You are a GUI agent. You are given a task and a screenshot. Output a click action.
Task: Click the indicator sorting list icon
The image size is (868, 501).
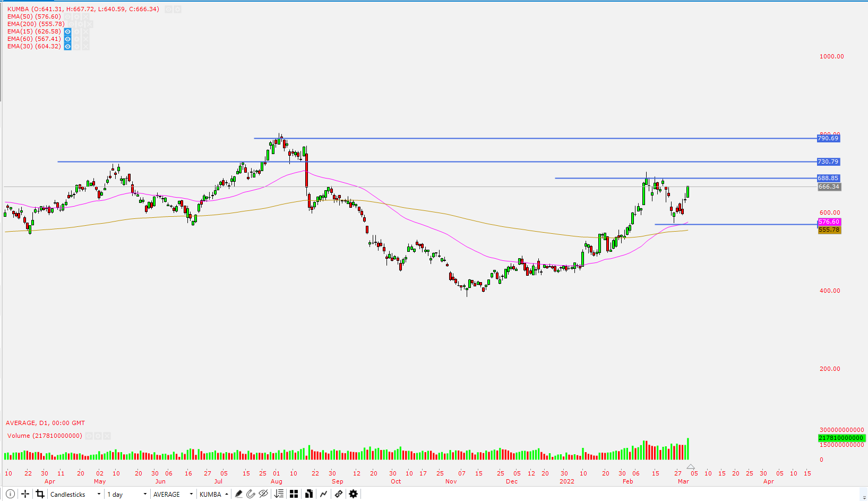[x=278, y=494]
